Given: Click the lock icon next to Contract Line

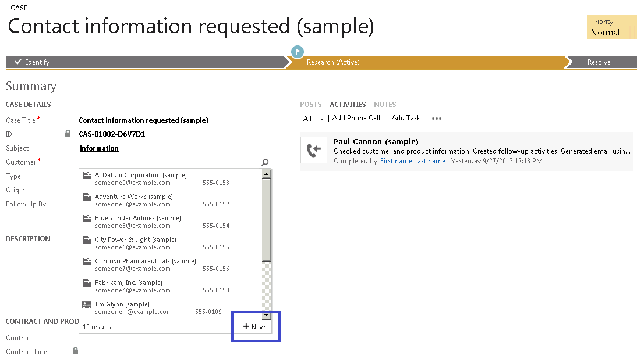Looking at the screenshot, I should click(75, 351).
